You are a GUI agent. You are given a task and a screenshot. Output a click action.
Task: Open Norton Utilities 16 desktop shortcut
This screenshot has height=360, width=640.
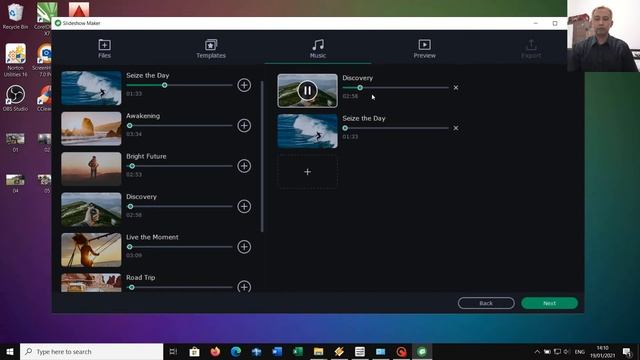16,60
